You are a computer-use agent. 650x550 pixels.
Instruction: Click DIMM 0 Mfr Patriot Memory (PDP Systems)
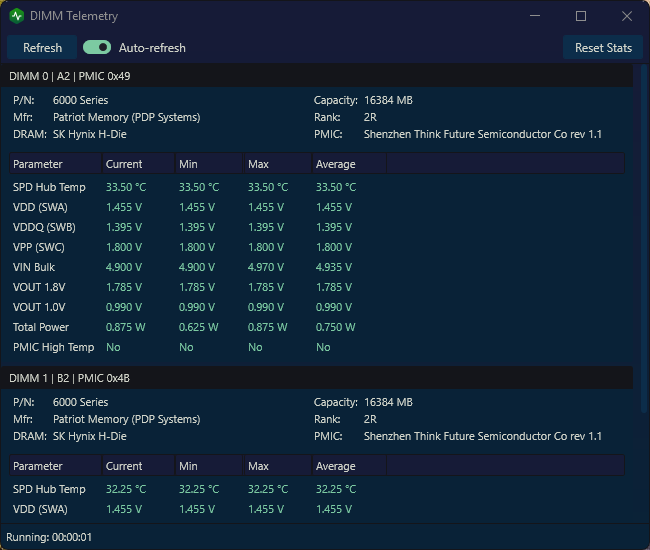(x=126, y=117)
